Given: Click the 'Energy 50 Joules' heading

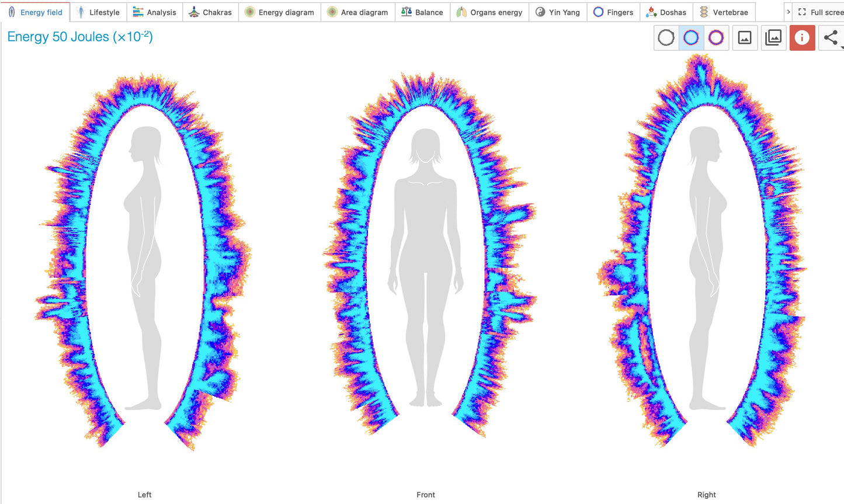Looking at the screenshot, I should click(80, 37).
